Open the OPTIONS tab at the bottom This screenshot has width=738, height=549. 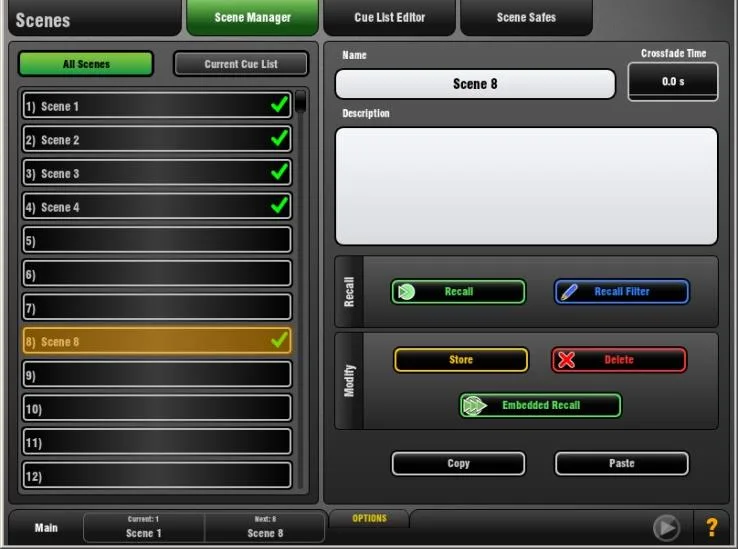[369, 518]
